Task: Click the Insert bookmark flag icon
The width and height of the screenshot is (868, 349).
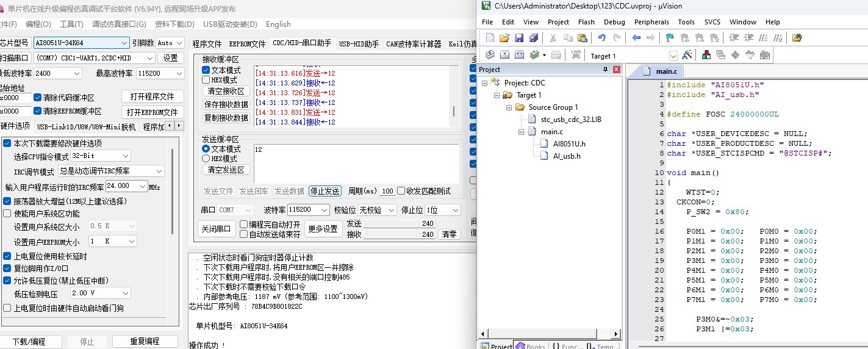Action: (x=670, y=38)
